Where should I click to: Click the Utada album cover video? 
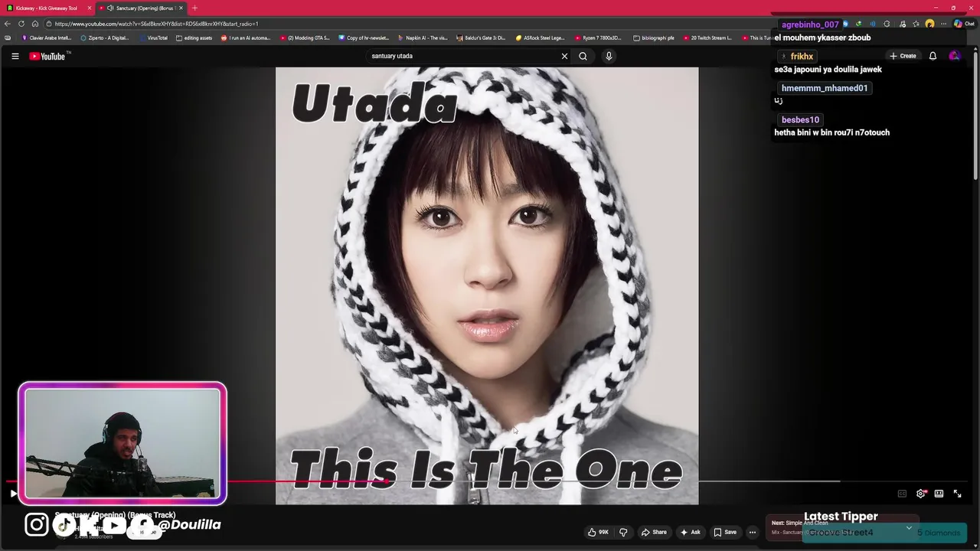[x=487, y=285]
